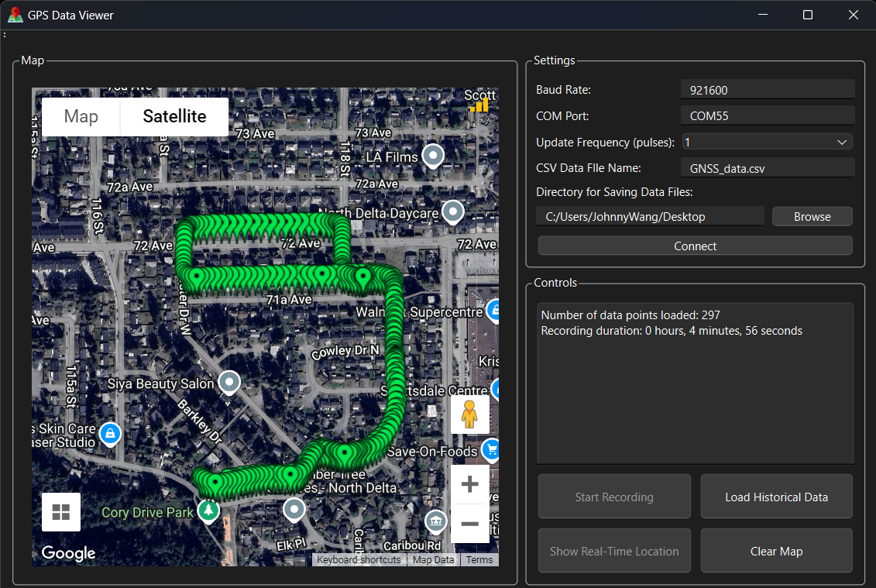Open the map tiles grid menu
The image size is (876, 588).
pyautogui.click(x=61, y=511)
